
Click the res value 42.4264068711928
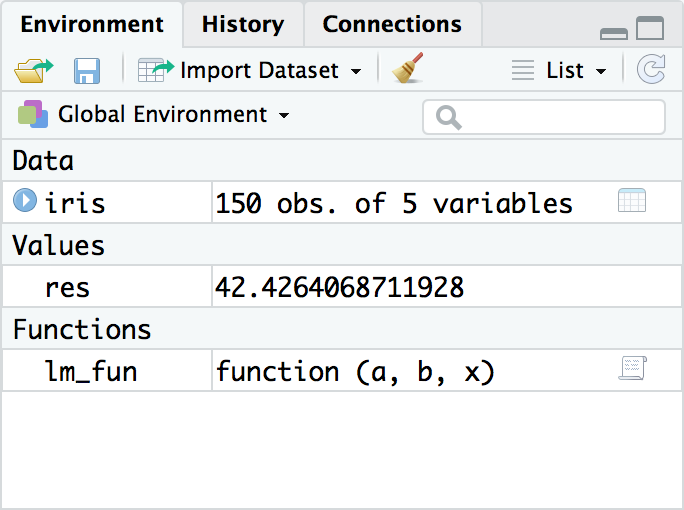[x=339, y=288]
